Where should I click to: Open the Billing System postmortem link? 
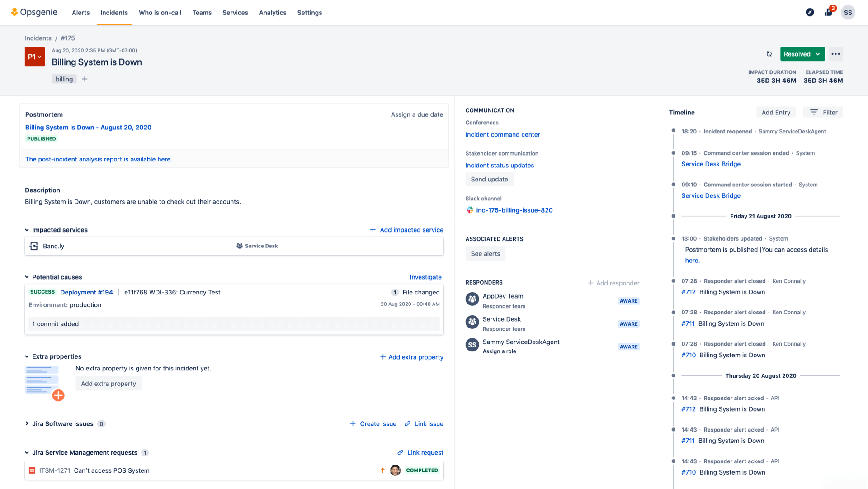(88, 127)
